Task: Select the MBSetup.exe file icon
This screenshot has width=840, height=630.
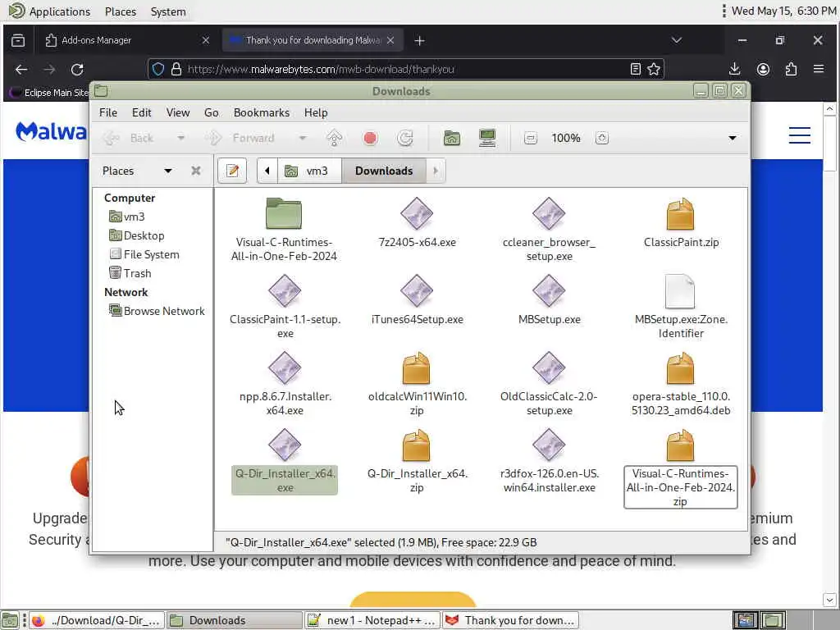Action: [x=549, y=290]
